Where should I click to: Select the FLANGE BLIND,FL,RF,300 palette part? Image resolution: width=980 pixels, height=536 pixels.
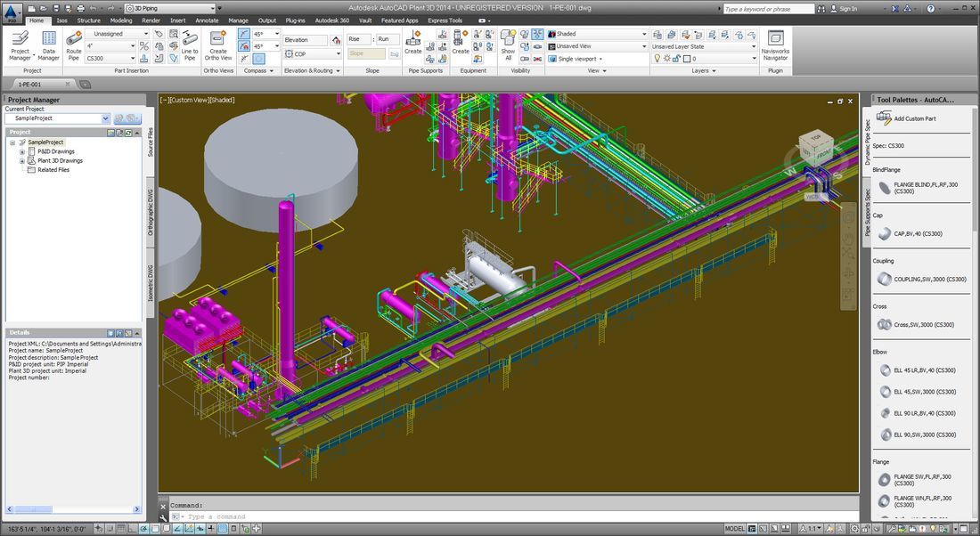tap(920, 188)
